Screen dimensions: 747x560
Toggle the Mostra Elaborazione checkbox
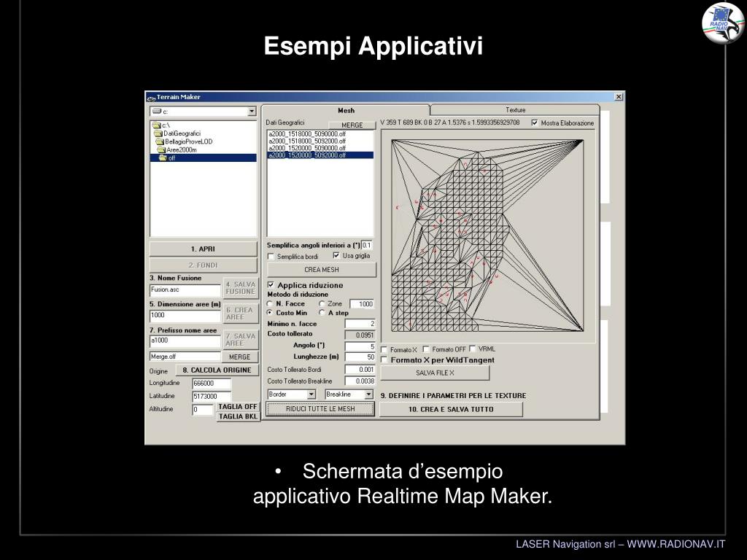pyautogui.click(x=535, y=122)
